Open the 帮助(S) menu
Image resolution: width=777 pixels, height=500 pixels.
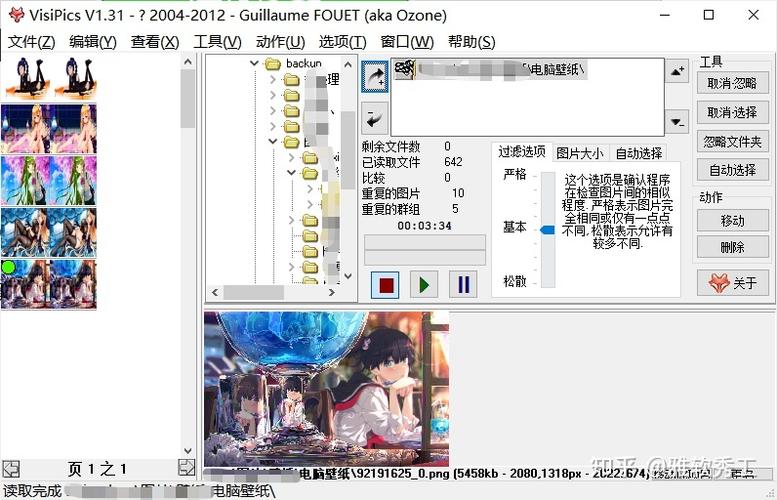(x=471, y=42)
